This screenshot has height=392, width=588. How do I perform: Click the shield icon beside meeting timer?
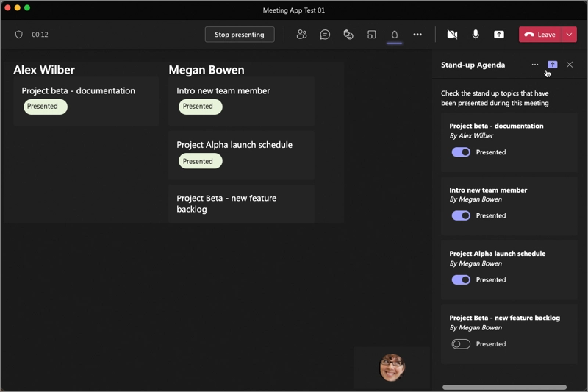(19, 35)
